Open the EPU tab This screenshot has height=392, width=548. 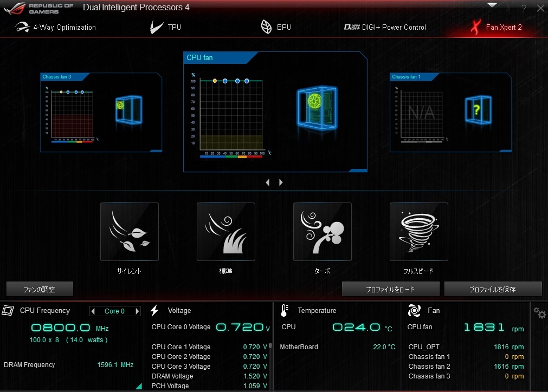click(x=276, y=27)
